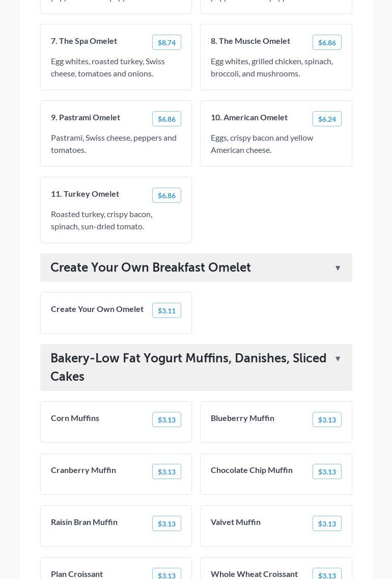Add the Turkey Omelet via its price button
Screen dimensions: 392x579
[x=166, y=195]
